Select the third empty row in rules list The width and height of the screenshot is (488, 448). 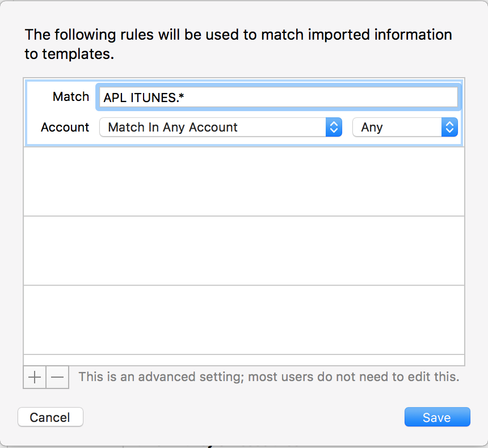(x=244, y=320)
